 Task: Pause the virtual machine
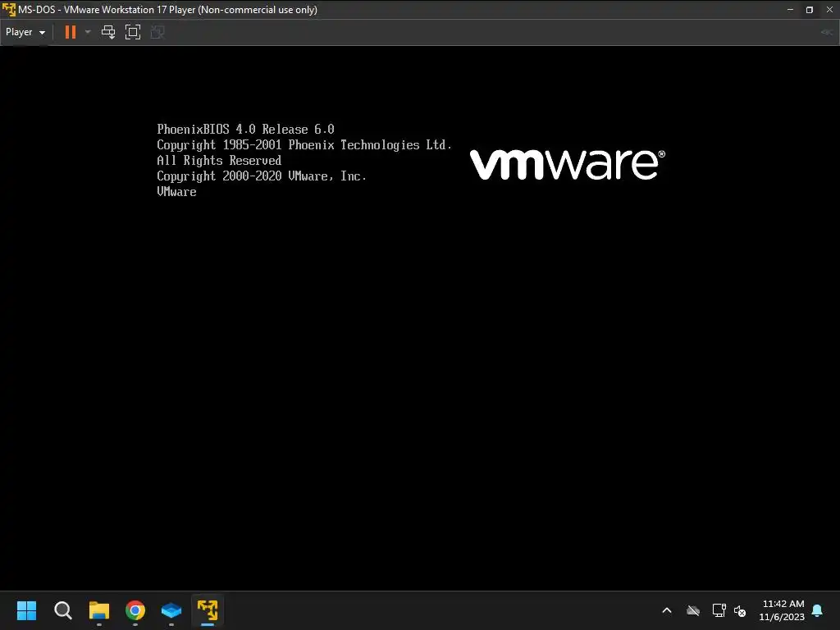[71, 32]
